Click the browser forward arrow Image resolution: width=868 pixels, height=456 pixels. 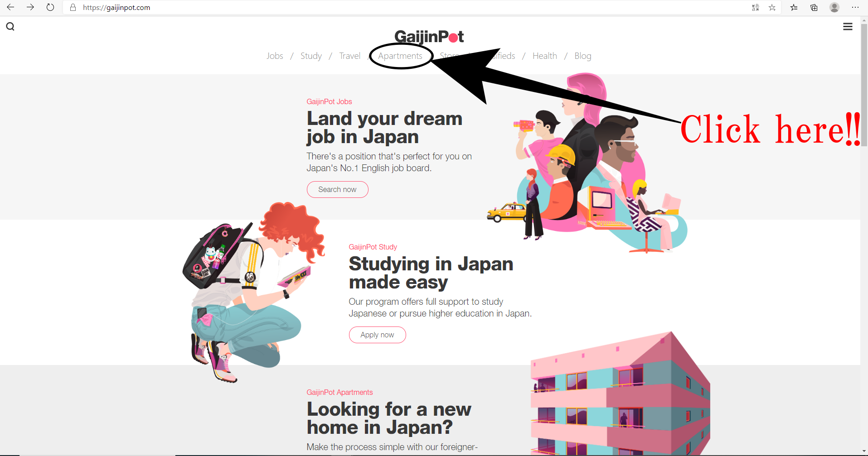[30, 7]
